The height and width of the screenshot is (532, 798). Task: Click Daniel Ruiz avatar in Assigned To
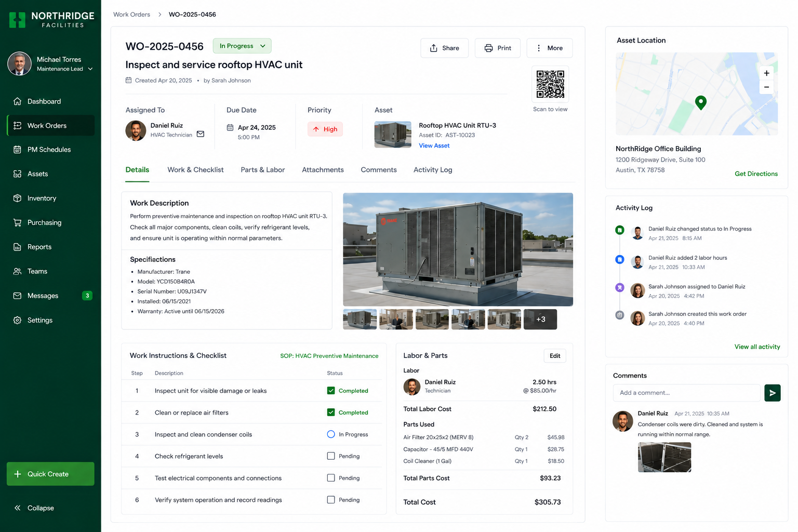[136, 130]
